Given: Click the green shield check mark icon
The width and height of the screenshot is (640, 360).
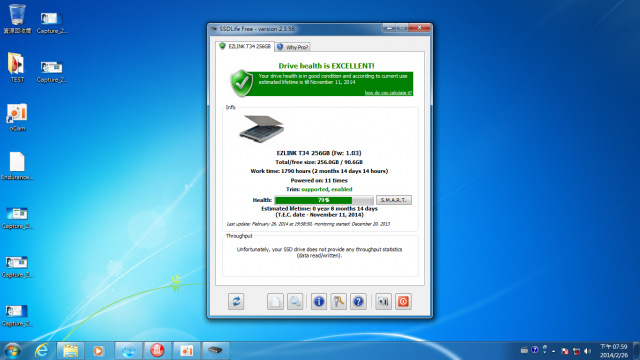Looking at the screenshot, I should (242, 83).
